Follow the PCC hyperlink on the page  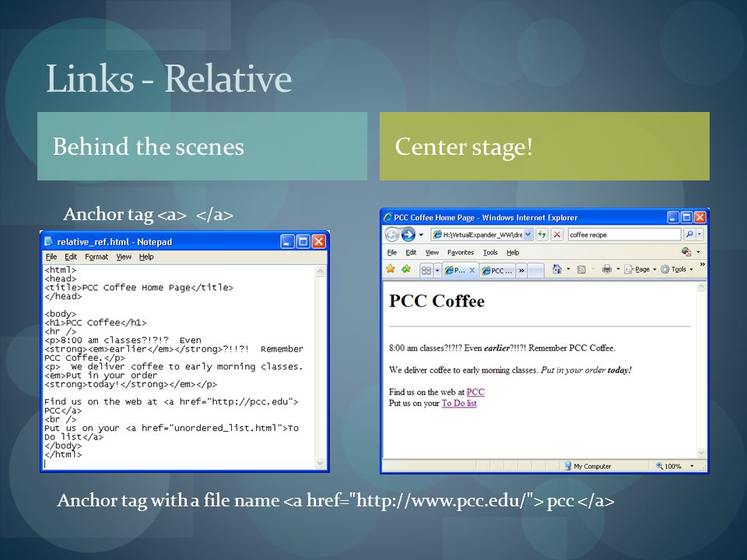[x=475, y=392]
